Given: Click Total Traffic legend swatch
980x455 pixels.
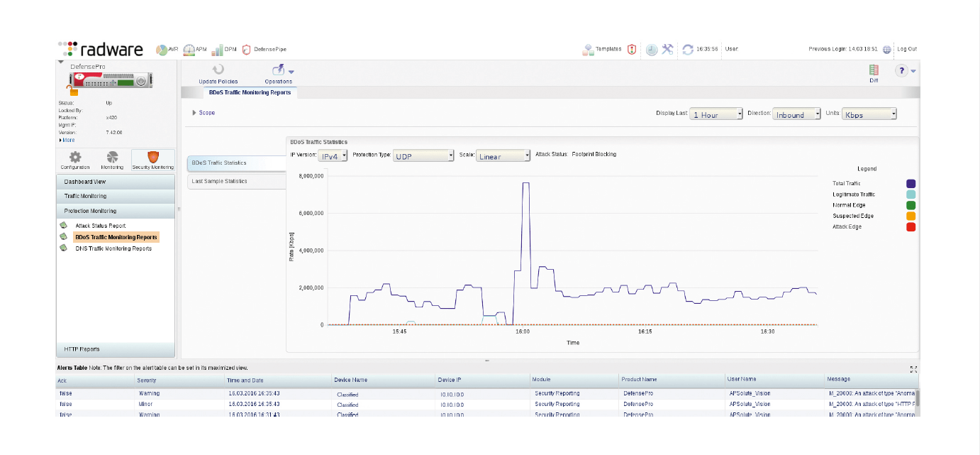Looking at the screenshot, I should tap(911, 184).
